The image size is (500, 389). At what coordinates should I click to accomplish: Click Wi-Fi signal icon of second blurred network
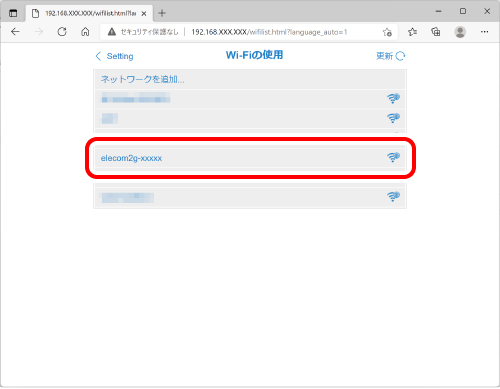tap(393, 118)
